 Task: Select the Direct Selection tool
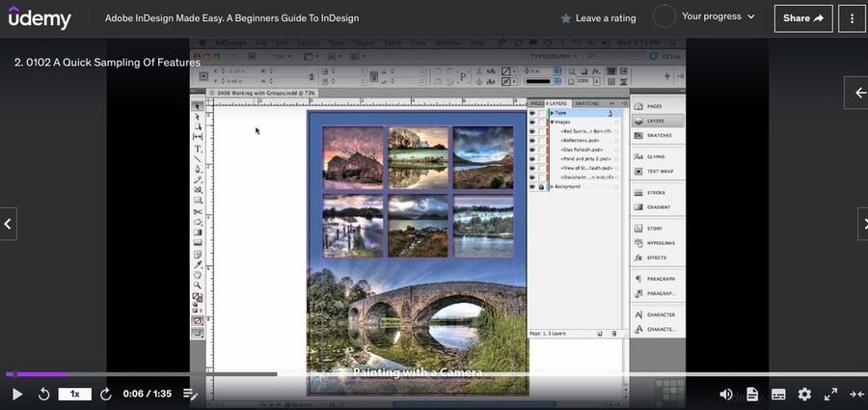[198, 117]
